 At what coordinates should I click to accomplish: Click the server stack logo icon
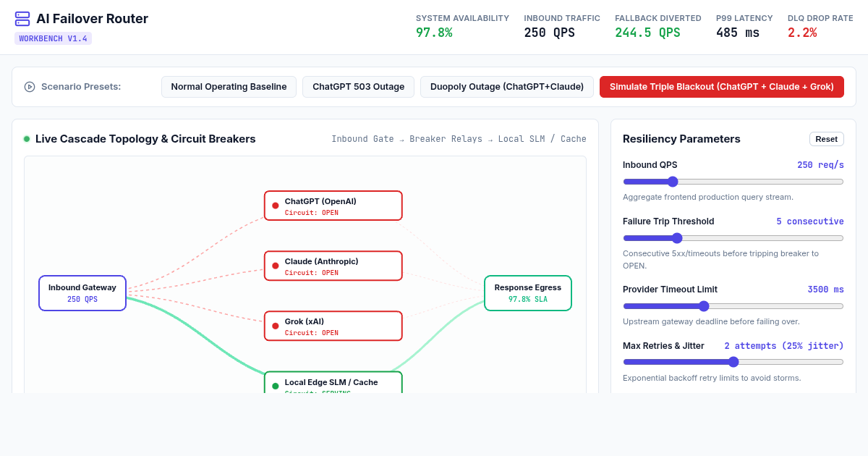point(22,19)
